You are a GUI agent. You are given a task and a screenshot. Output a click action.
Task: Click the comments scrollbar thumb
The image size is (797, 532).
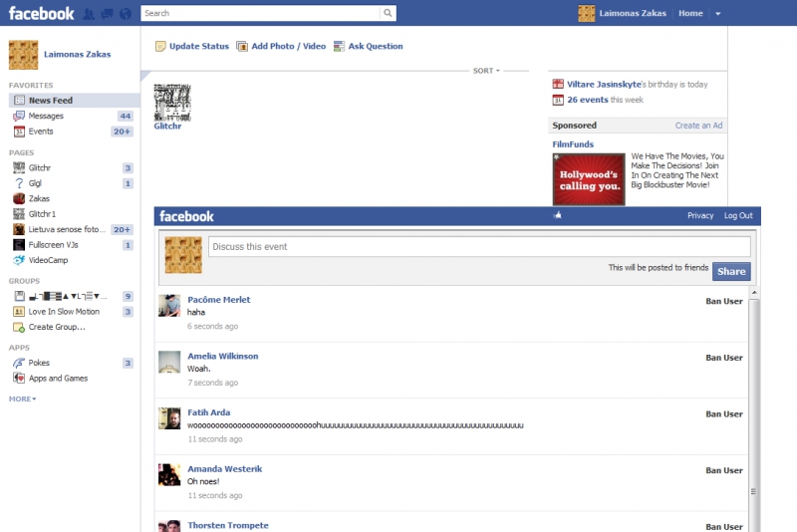(754, 416)
